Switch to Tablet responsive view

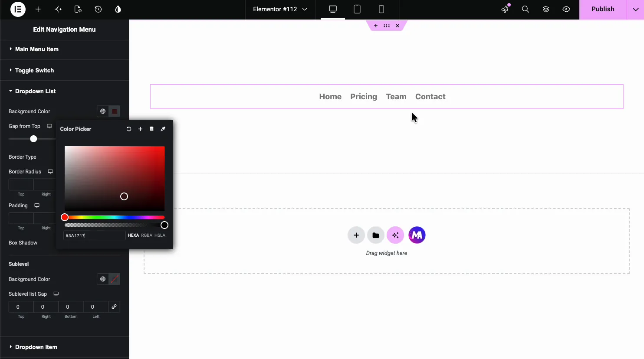pos(357,9)
